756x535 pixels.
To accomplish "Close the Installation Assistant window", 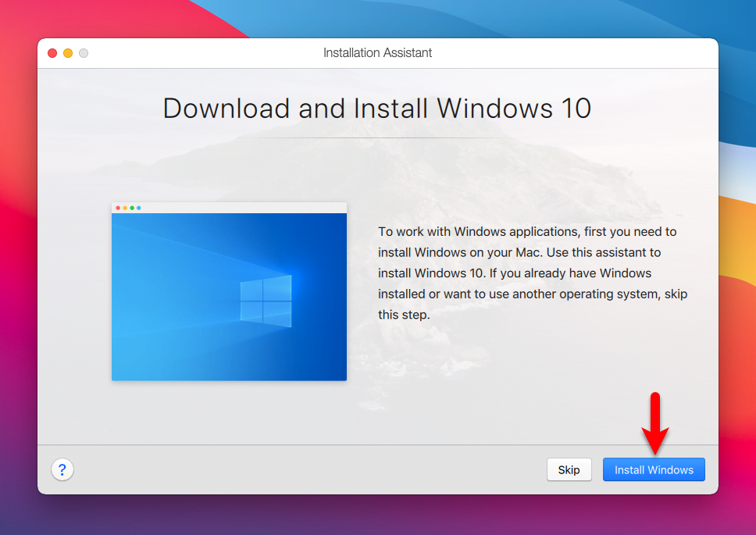I will pos(52,53).
